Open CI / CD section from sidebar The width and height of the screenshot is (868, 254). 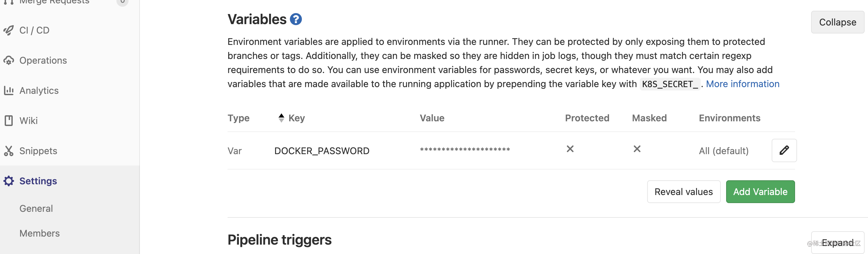tap(34, 30)
